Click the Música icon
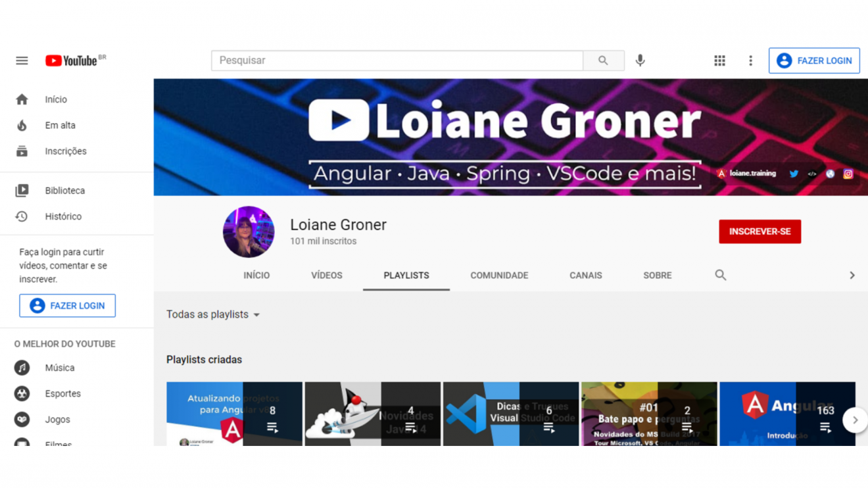 (22, 368)
